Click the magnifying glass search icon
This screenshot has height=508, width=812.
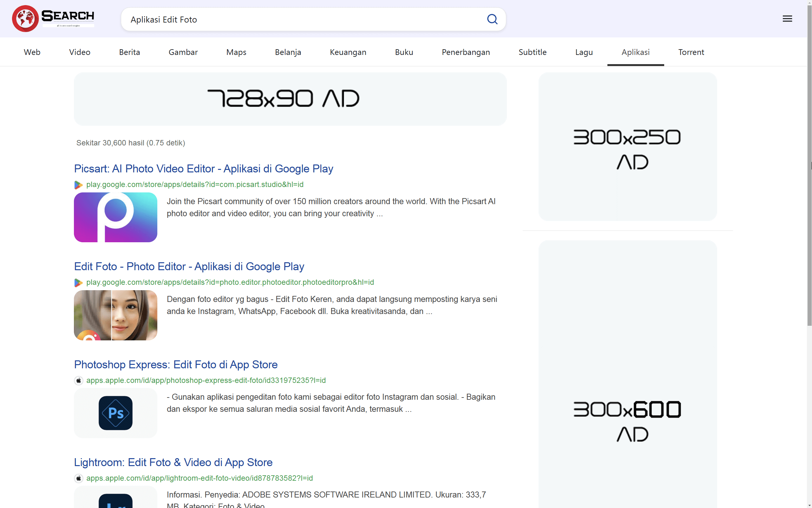(492, 19)
